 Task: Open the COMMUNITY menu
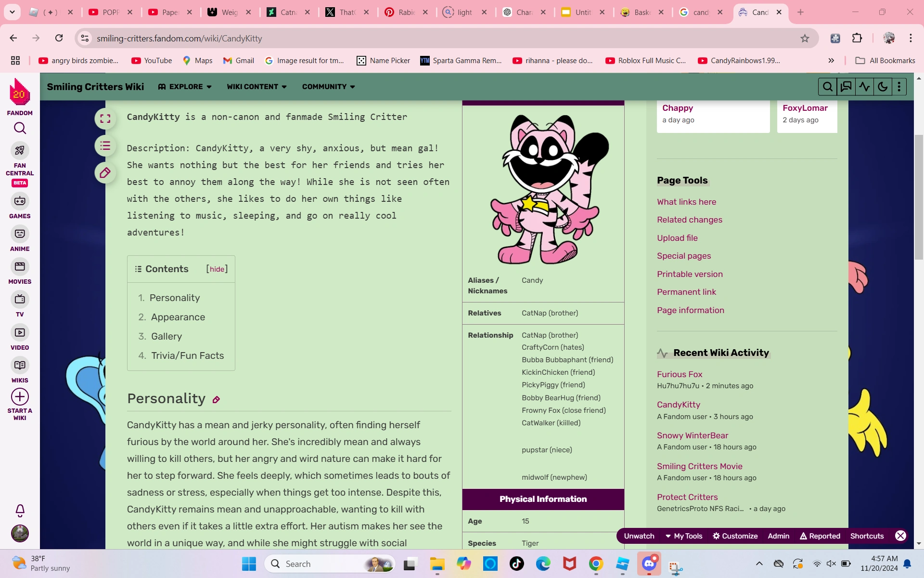click(328, 87)
